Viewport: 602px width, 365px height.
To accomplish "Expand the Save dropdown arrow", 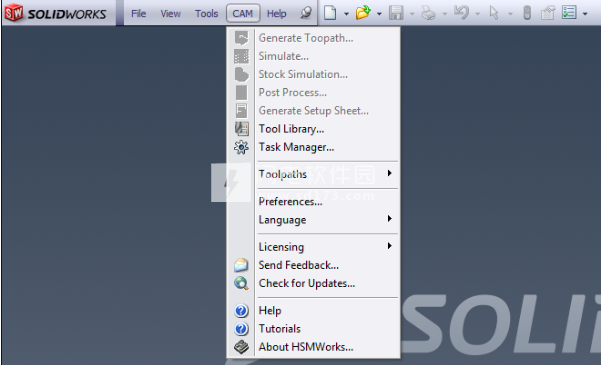I will [x=412, y=14].
